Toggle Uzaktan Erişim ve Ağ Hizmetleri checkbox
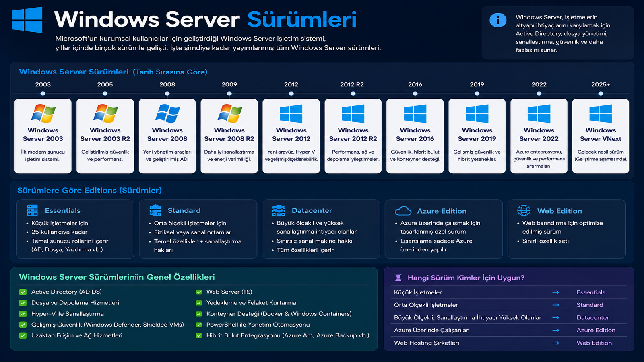Viewport: 644px width, 362px height. [x=23, y=335]
